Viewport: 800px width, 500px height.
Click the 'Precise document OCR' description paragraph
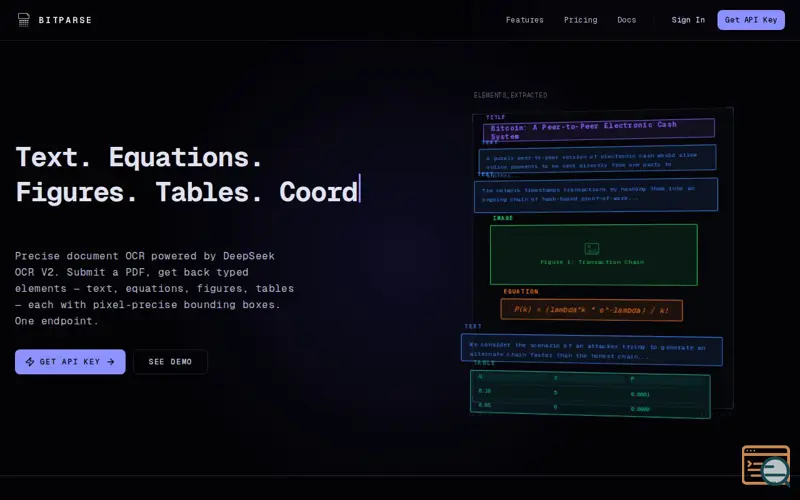point(154,288)
